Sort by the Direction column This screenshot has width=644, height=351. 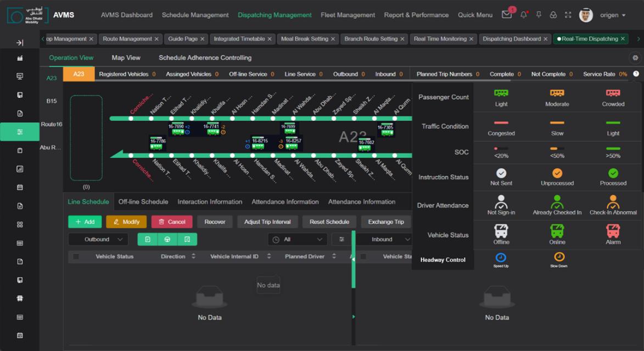pos(193,257)
